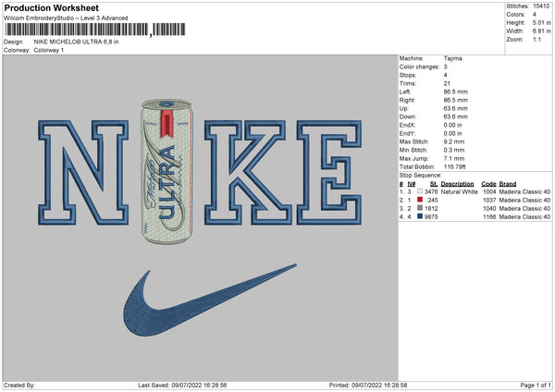Click the barcode below the Wilcom EmbroideryStudio line
This screenshot has height=392, width=555.
(95, 30)
